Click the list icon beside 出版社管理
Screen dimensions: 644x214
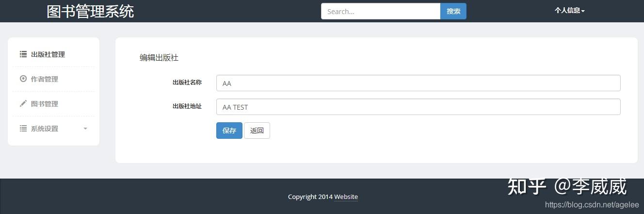(x=23, y=54)
